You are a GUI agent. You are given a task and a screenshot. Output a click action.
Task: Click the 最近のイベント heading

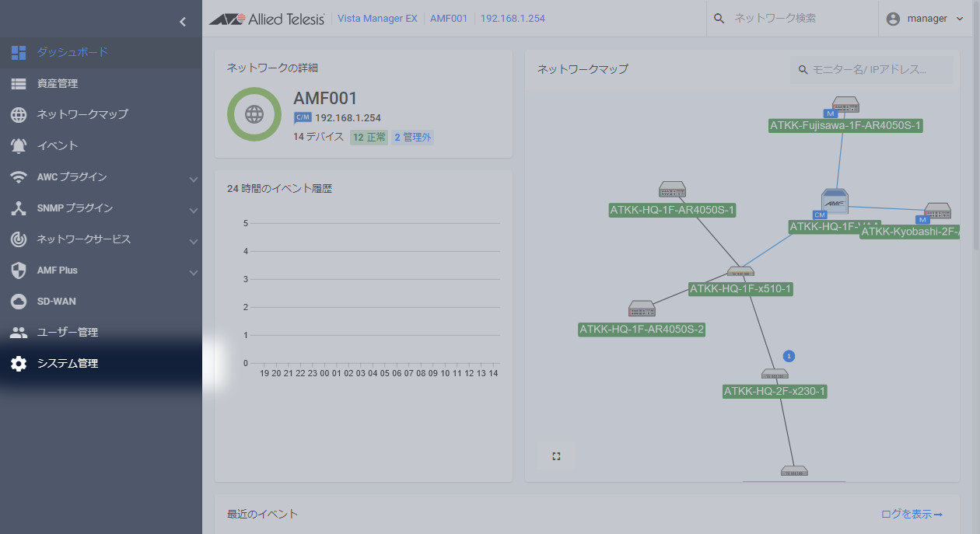pyautogui.click(x=262, y=514)
